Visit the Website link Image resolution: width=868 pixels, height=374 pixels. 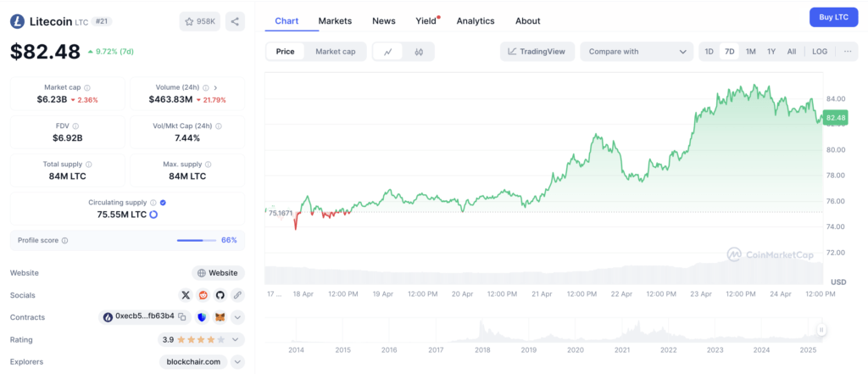pos(218,273)
